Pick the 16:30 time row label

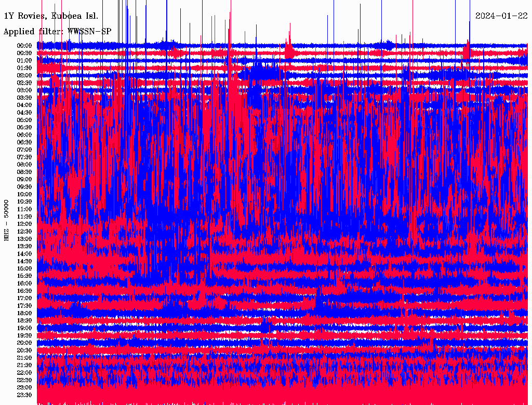point(24,291)
